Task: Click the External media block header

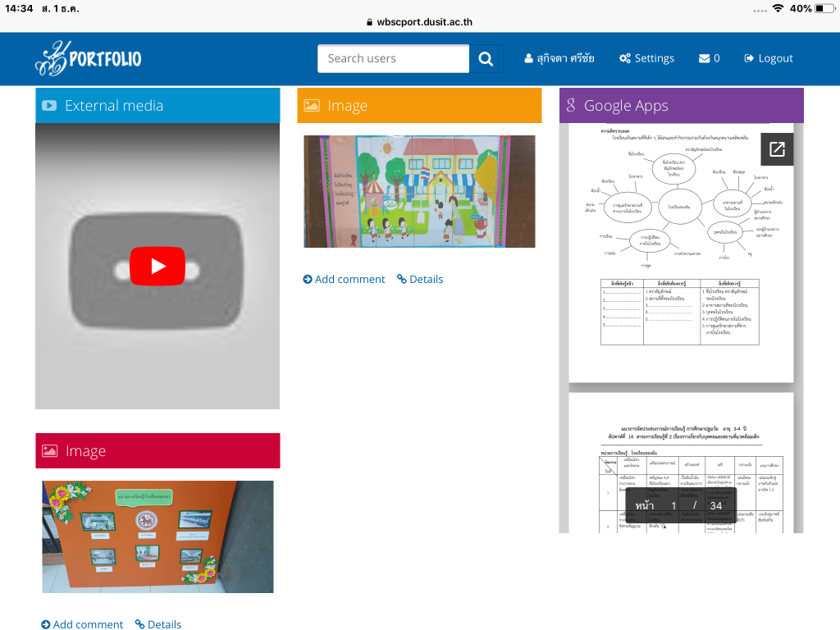Action: coord(157,106)
